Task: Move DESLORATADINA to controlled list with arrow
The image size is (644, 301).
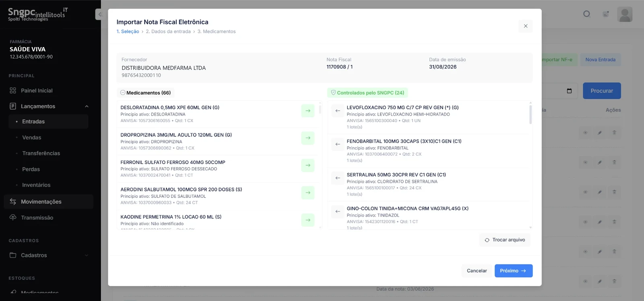Action: [308, 111]
